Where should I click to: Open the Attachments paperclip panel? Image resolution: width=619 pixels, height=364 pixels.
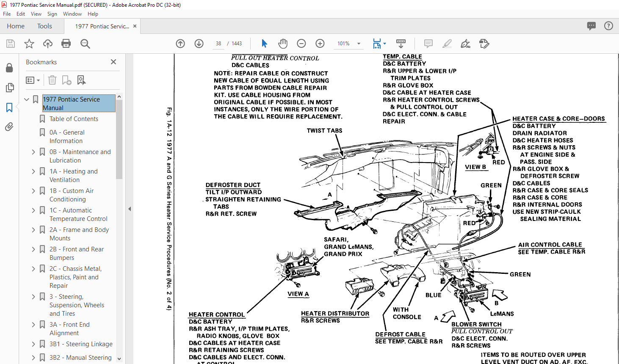point(9,127)
